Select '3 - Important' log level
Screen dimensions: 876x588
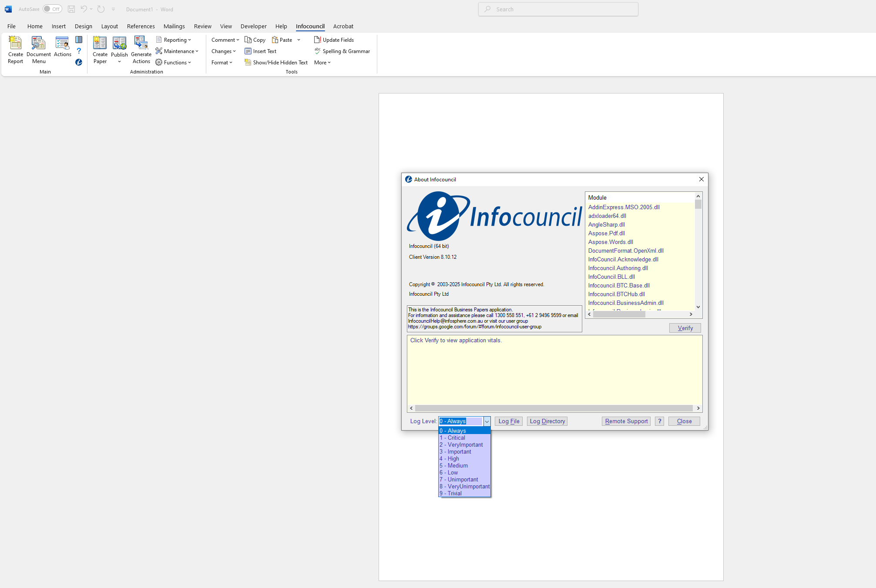click(x=464, y=451)
